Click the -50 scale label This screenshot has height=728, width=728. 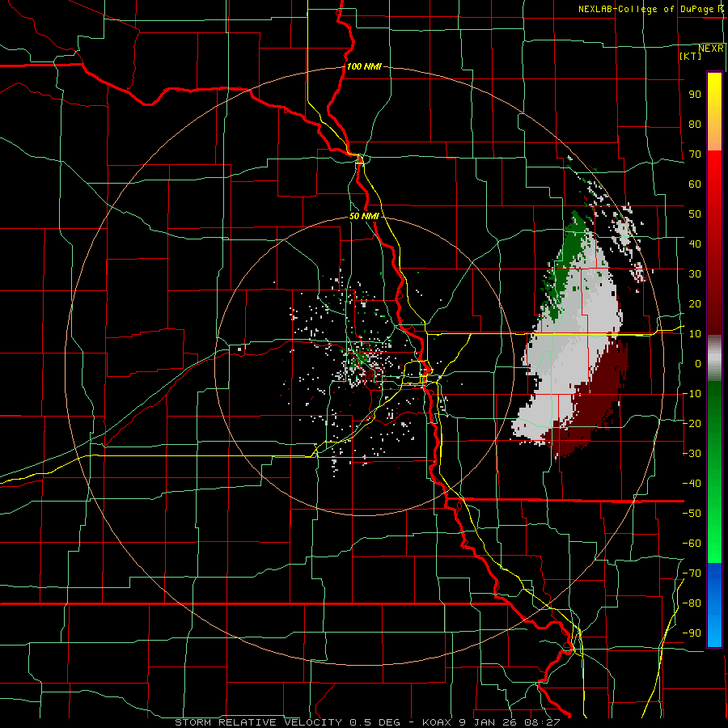click(692, 514)
